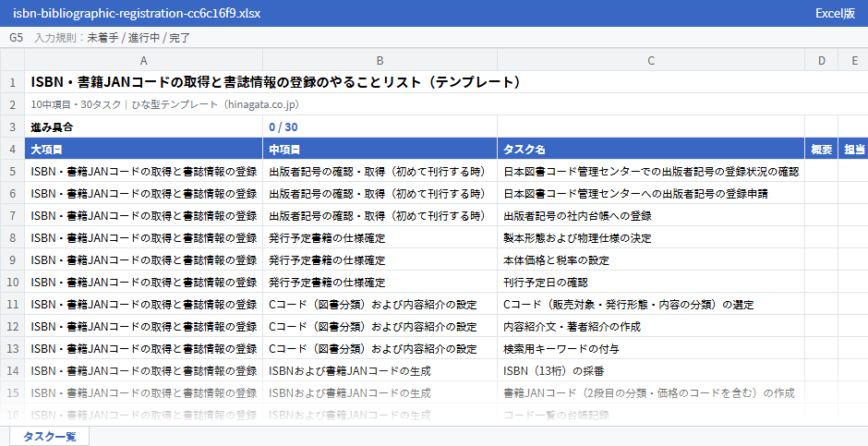
Task: Select row 3 header
Action: (x=12, y=127)
